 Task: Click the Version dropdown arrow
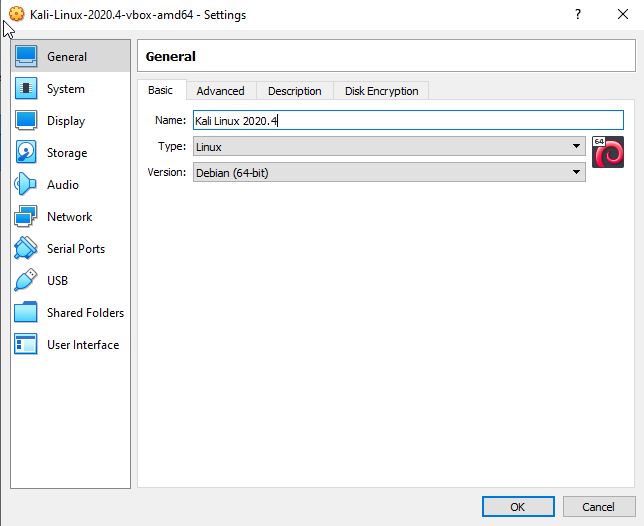(x=576, y=172)
